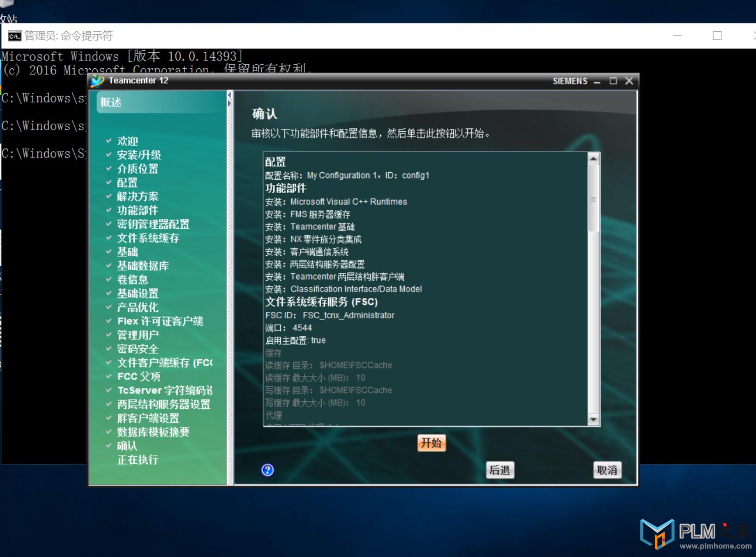The image size is (756, 557).
Task: Select the 解决方案 step in sidebar
Action: (x=138, y=196)
